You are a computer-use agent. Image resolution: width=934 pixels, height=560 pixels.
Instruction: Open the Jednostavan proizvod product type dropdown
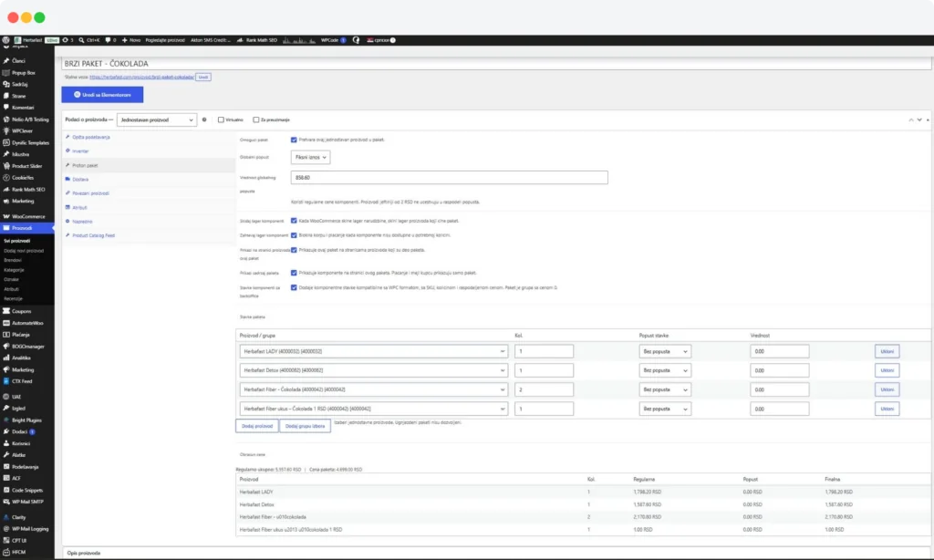click(x=157, y=119)
